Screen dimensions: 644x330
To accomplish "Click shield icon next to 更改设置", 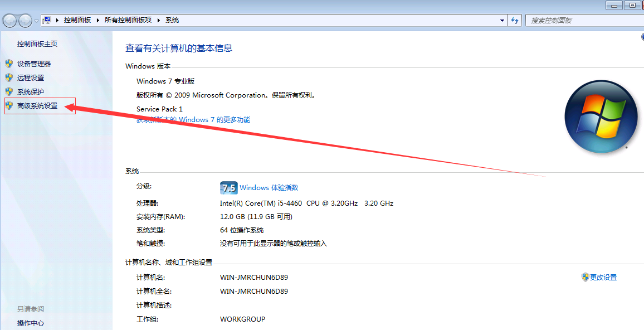I will coord(586,277).
